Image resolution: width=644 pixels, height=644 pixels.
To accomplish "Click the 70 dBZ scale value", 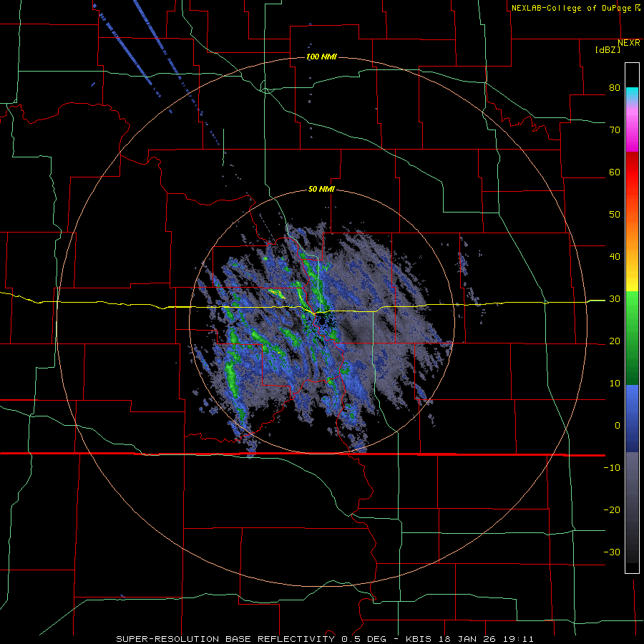I will [x=615, y=130].
